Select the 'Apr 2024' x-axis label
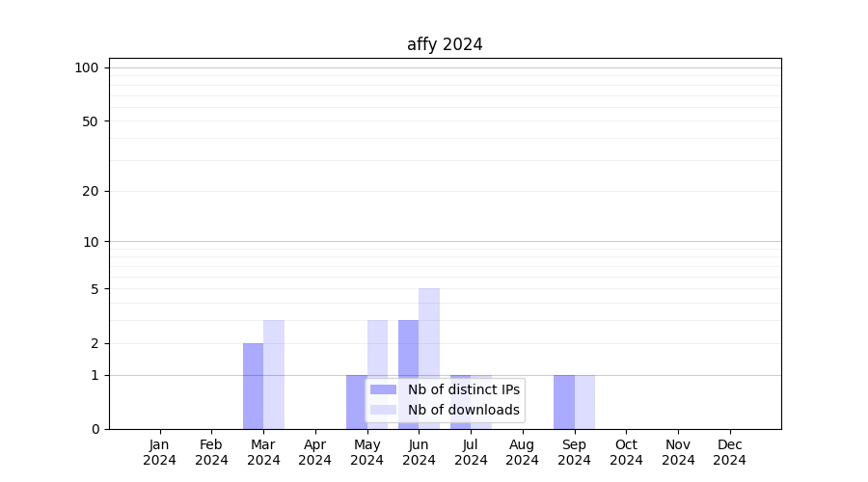868x482 pixels. coord(315,452)
